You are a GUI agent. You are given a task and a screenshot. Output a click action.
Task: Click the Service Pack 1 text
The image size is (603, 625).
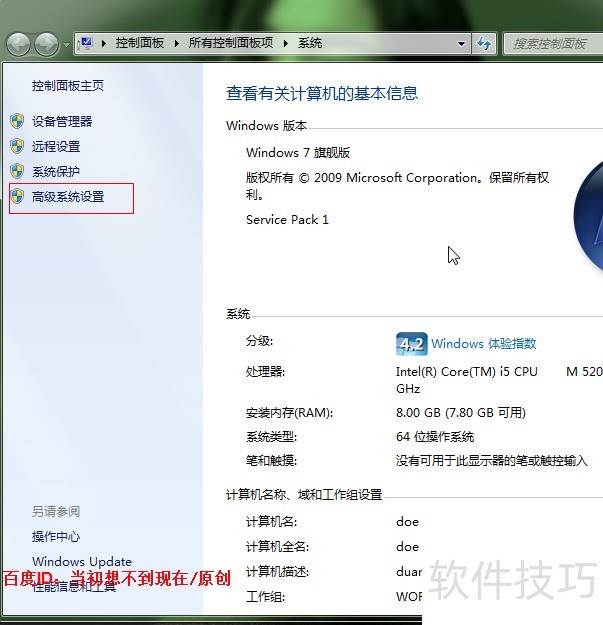click(287, 220)
